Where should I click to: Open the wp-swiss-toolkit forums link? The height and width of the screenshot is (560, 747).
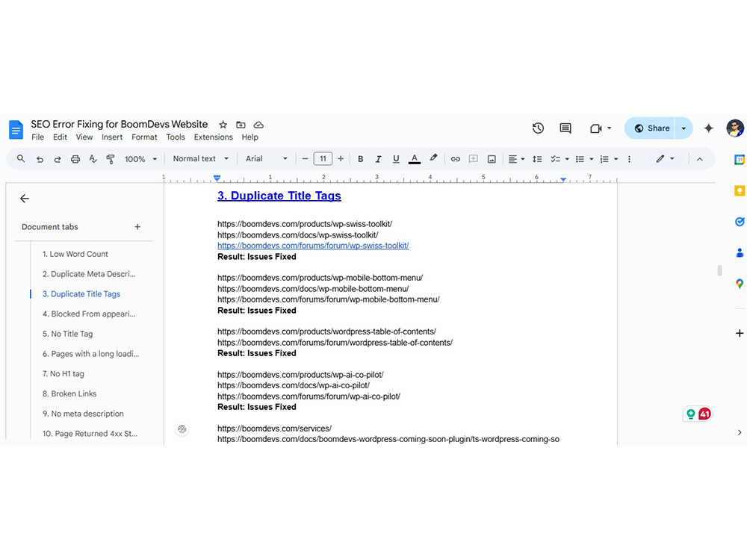coord(313,246)
